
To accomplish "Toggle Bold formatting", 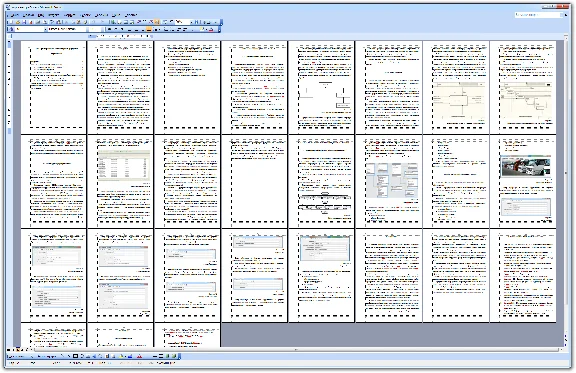I will [x=109, y=29].
